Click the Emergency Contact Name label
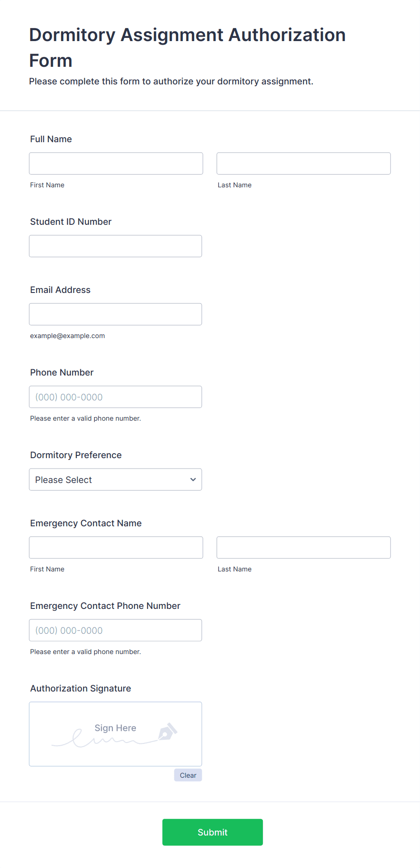Screen dimensions: 420x868 click(x=86, y=523)
